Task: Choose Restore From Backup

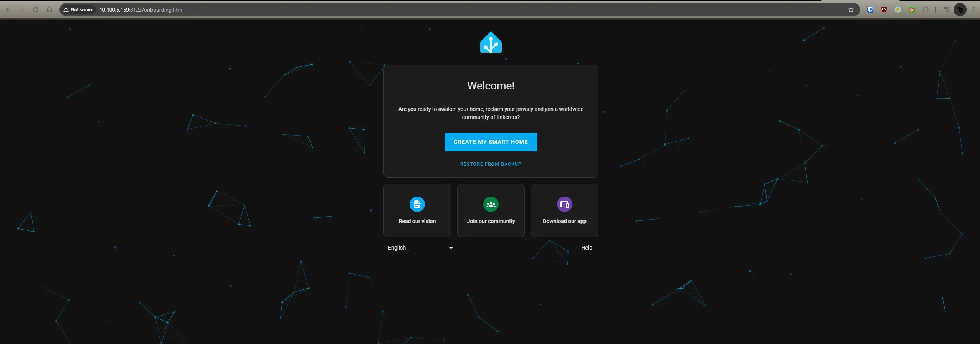Action: point(491,164)
